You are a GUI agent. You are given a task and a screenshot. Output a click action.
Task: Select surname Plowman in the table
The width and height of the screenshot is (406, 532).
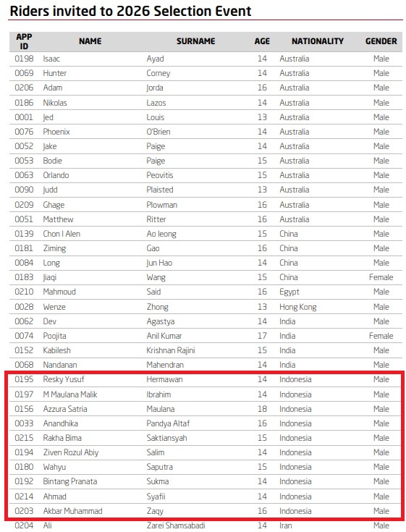tap(161, 205)
